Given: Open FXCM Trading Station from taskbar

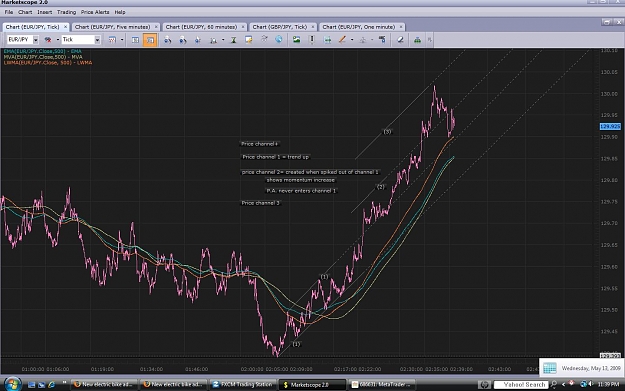Looking at the screenshot, I should (x=243, y=385).
